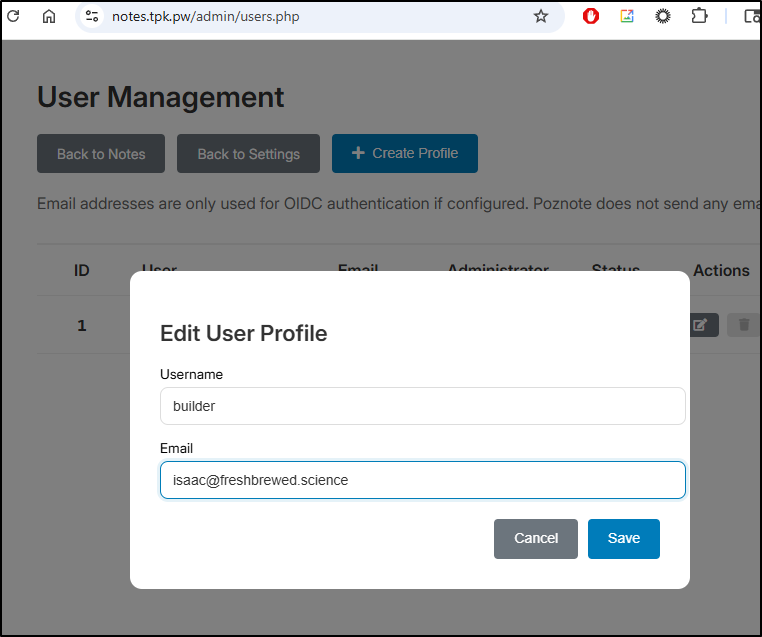Open the Extensions puzzle piece menu

[x=699, y=16]
